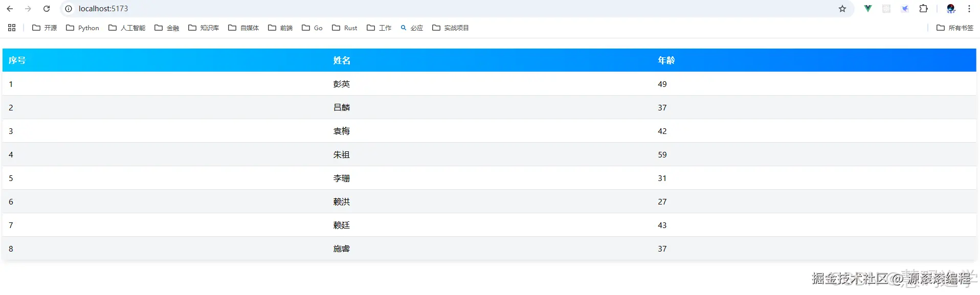Open the Chrome three-dot menu
Screen dimensions: 980x295
[x=969, y=9]
